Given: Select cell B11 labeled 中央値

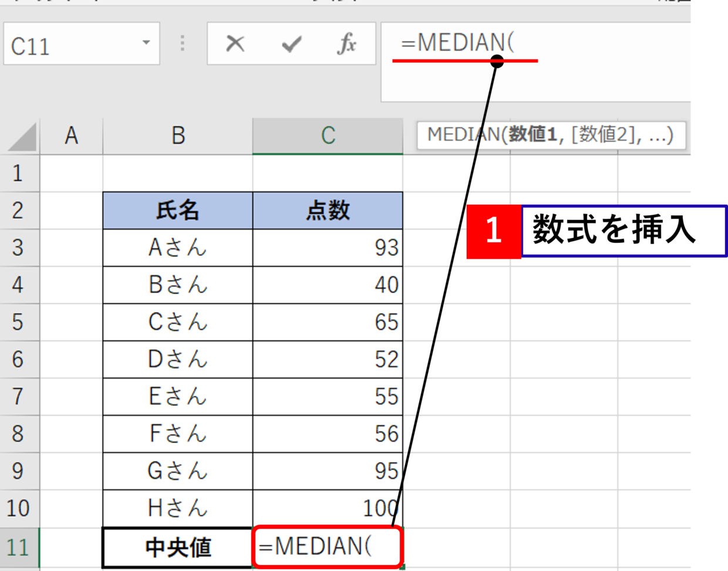Looking at the screenshot, I should (178, 547).
